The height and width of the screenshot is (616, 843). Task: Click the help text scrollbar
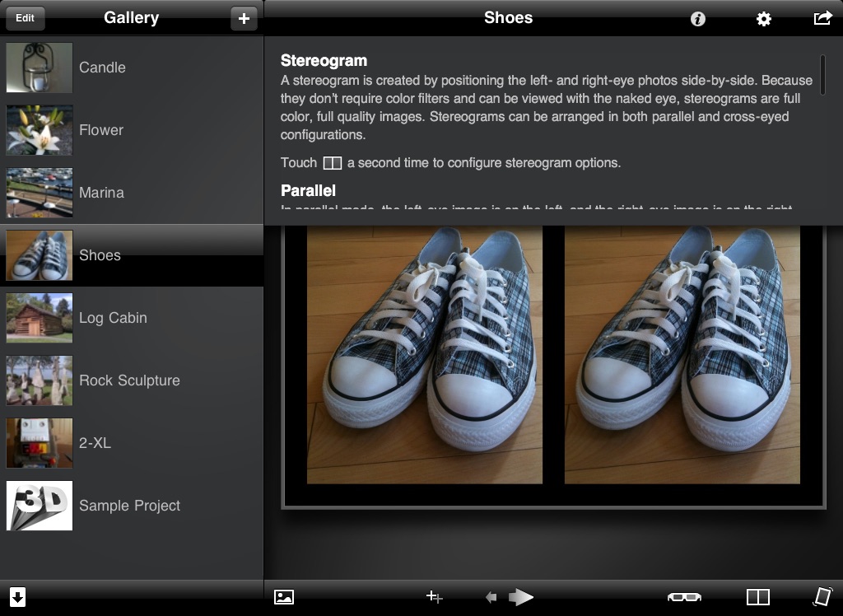(x=822, y=75)
